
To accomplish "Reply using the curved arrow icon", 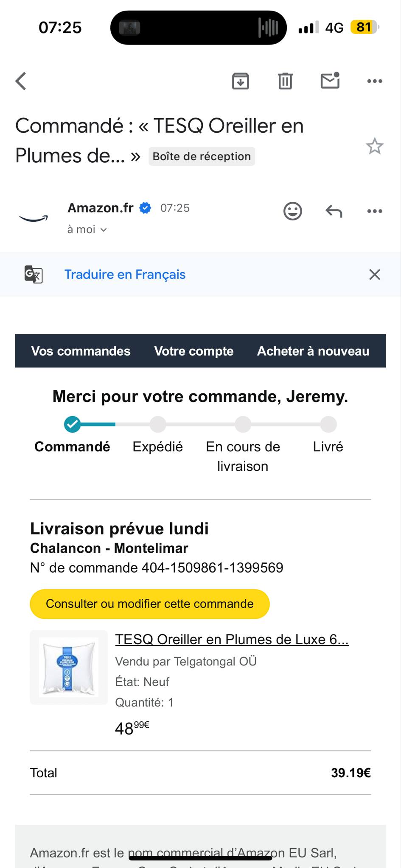I will point(334,211).
